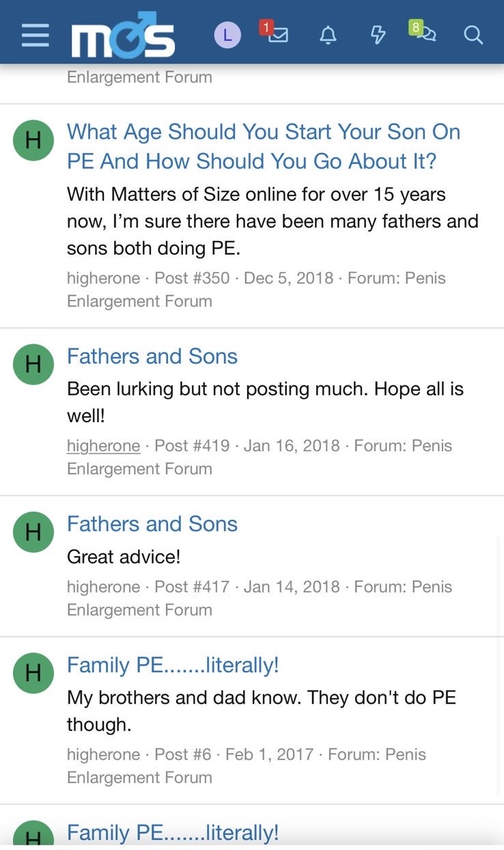The image size is (504, 850).
Task: Click higherone username on Post #417
Action: 103,587
